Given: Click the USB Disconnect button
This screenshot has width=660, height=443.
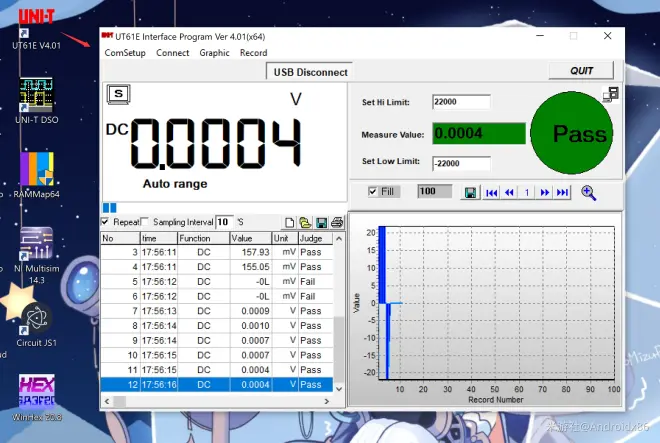Looking at the screenshot, I should [310, 72].
